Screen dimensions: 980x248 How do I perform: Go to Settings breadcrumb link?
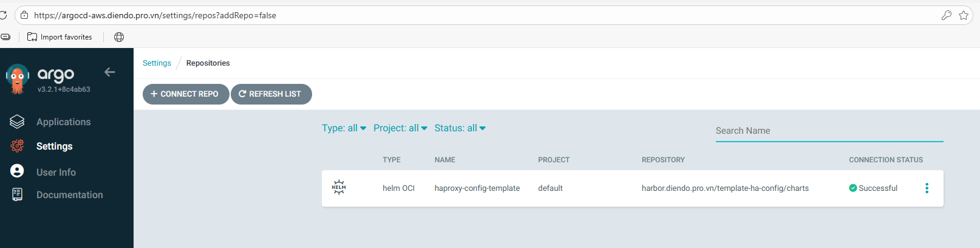point(157,63)
